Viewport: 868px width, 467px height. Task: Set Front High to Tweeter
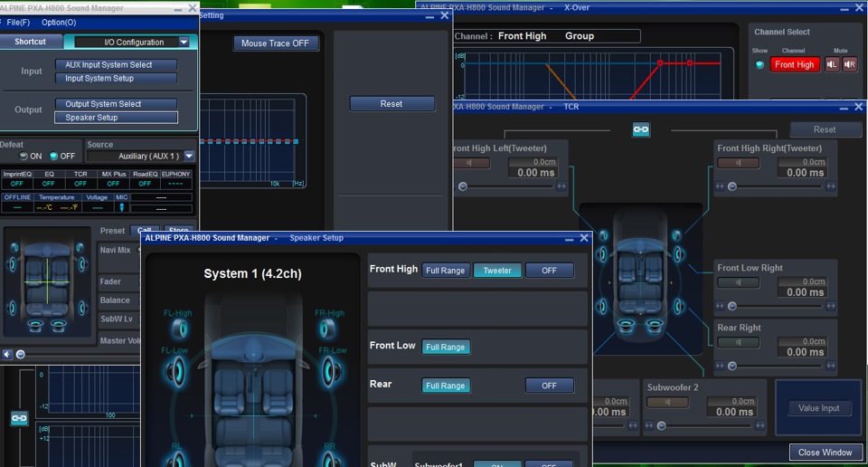click(x=497, y=271)
